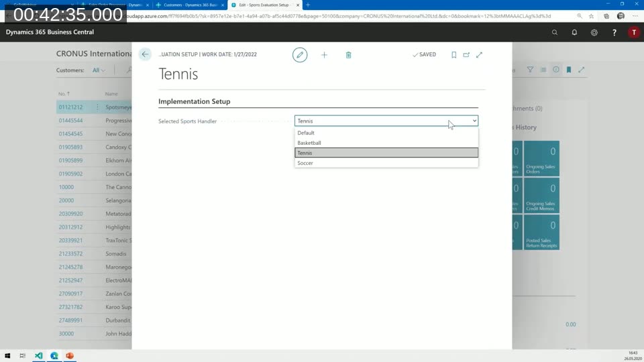The height and width of the screenshot is (362, 644).
Task: Choose Soccer in handler list
Action: (x=386, y=163)
